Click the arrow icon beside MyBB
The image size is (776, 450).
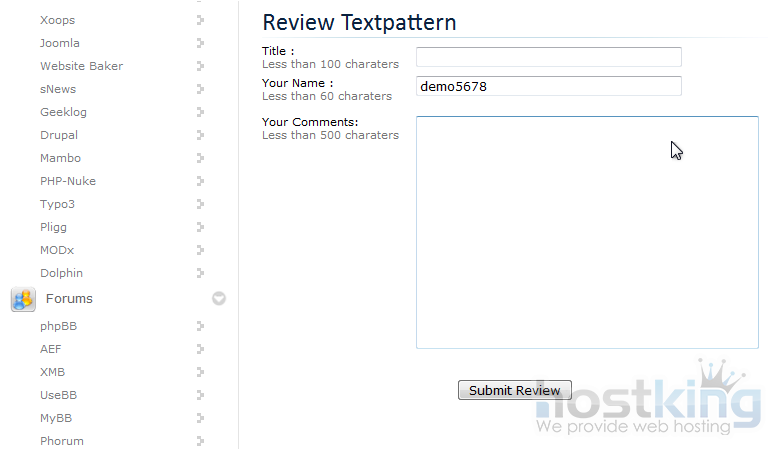[x=200, y=418]
